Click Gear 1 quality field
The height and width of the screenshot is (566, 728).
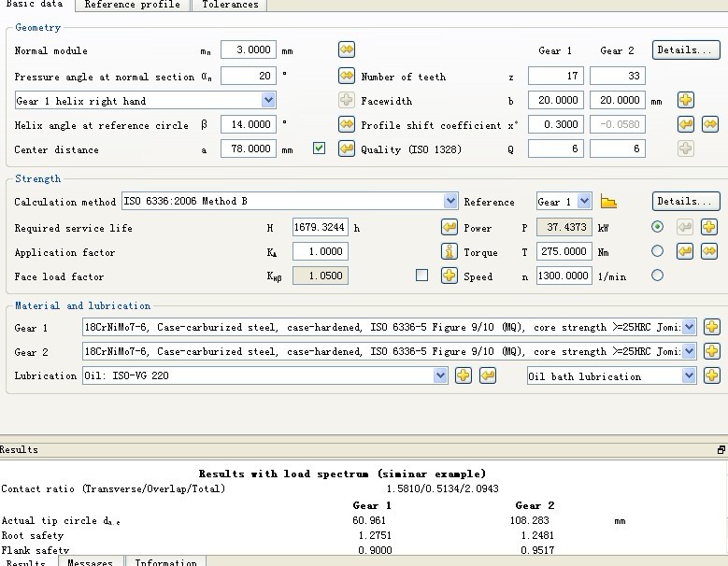coord(556,149)
